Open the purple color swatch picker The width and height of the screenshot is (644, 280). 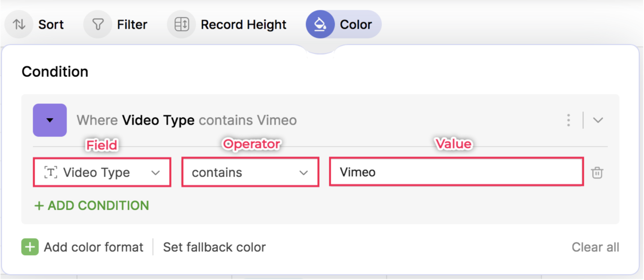point(50,120)
